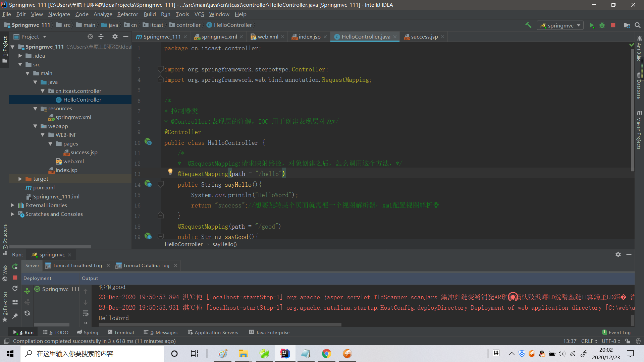Toggle the Structure side tool tab
644x362 pixels.
pos(5,239)
